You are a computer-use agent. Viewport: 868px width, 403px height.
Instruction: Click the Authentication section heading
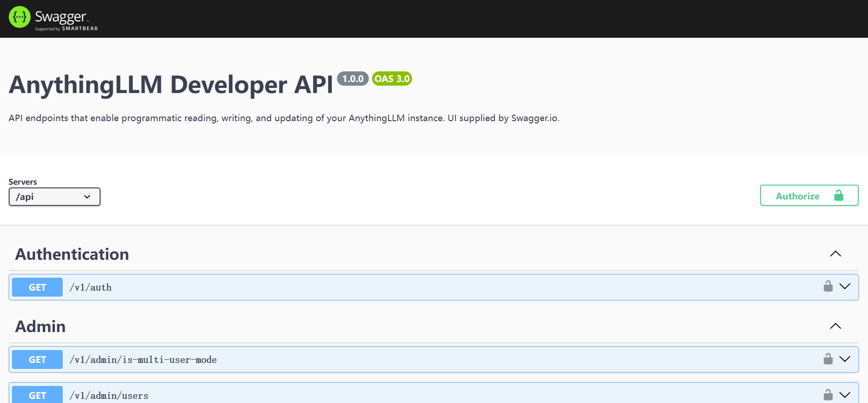click(72, 254)
